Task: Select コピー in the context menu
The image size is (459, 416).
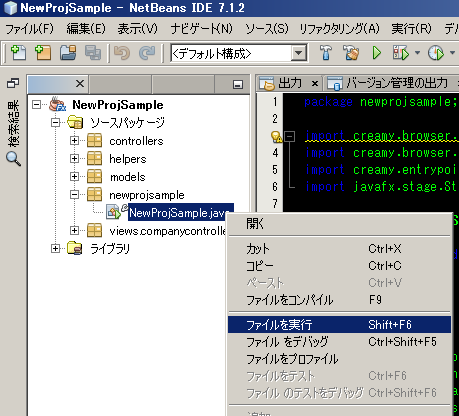Action: (x=340, y=266)
